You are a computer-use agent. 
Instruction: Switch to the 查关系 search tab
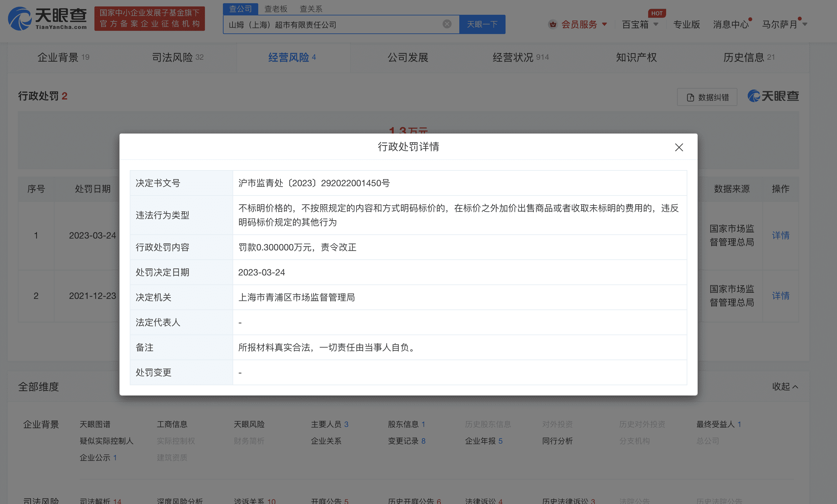click(311, 9)
